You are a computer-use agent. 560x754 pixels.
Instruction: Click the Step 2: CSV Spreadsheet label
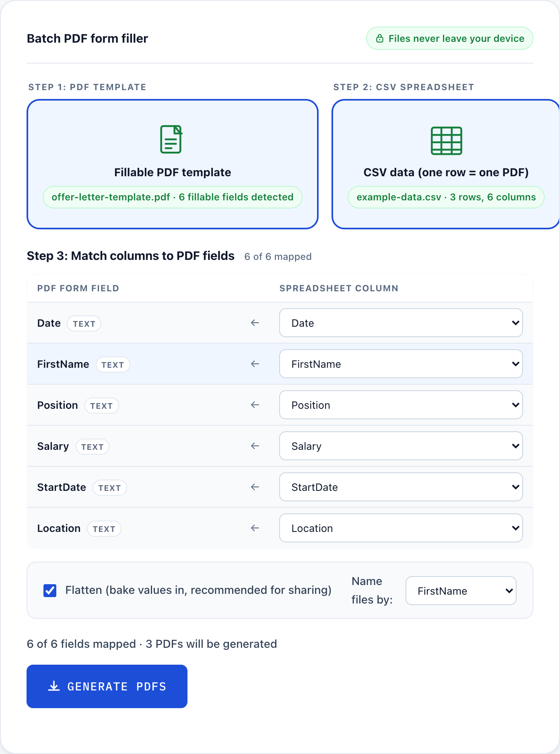click(x=404, y=87)
